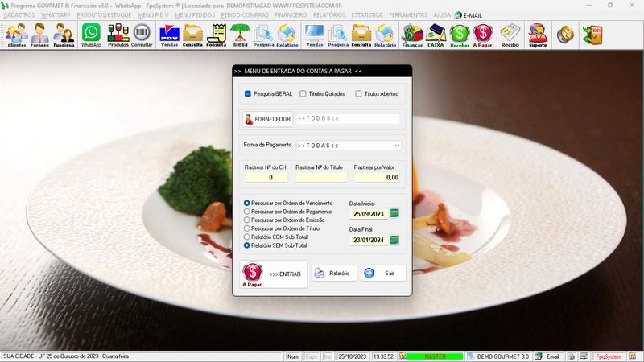Open the Fornece suppliers icon
This screenshot has width=644, height=362.
[x=39, y=35]
